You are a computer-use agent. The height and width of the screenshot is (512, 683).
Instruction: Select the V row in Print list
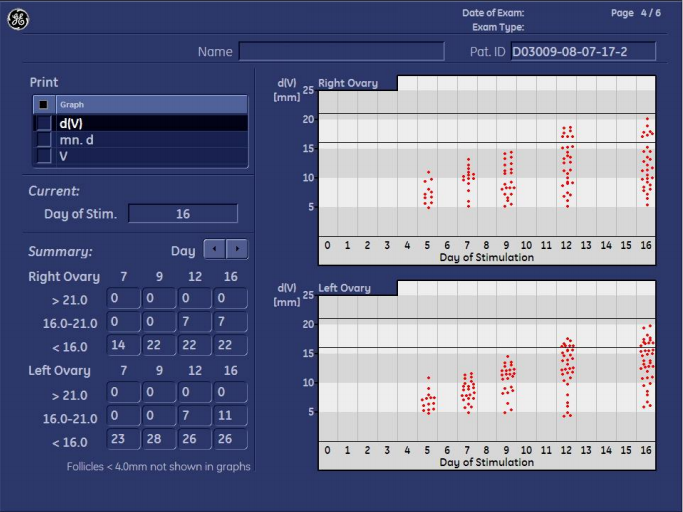click(x=140, y=156)
